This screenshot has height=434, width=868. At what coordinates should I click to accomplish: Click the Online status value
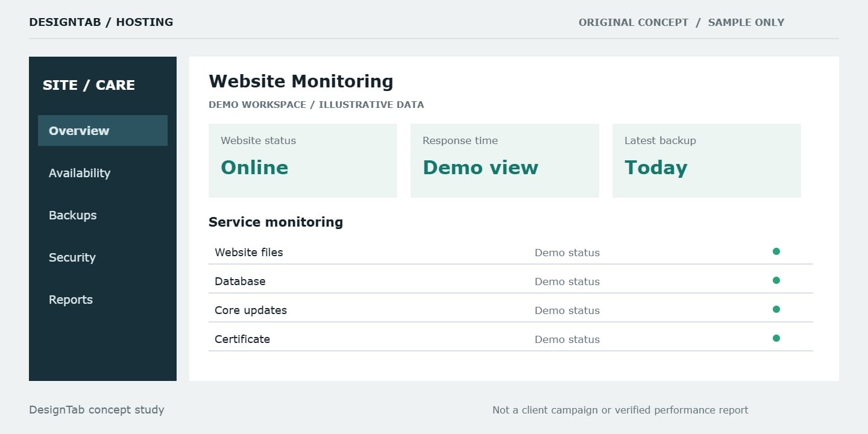pos(254,168)
